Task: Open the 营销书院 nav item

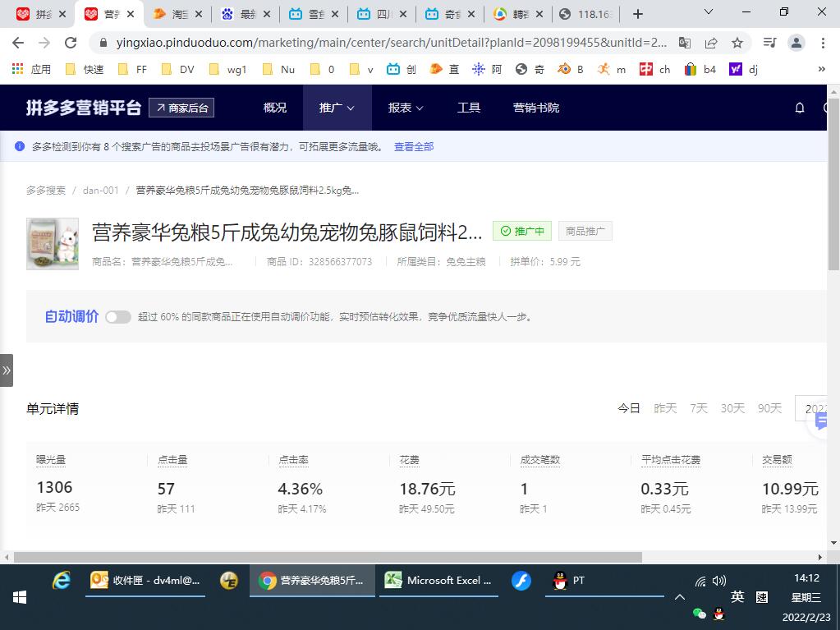Action: [x=535, y=108]
